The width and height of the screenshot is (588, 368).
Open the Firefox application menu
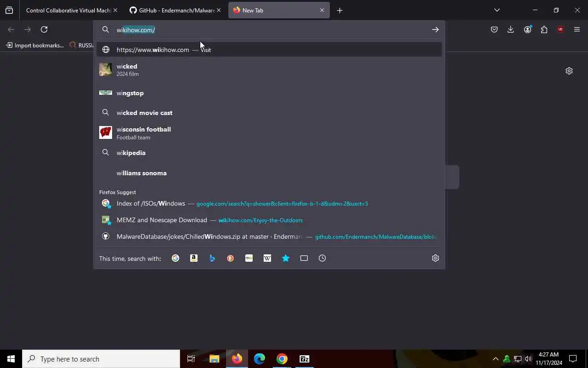(577, 29)
